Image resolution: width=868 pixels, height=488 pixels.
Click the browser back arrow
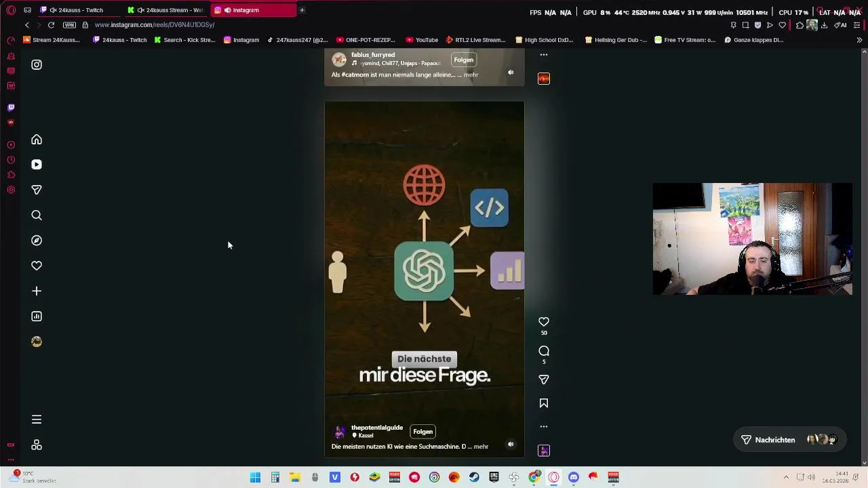(26, 25)
